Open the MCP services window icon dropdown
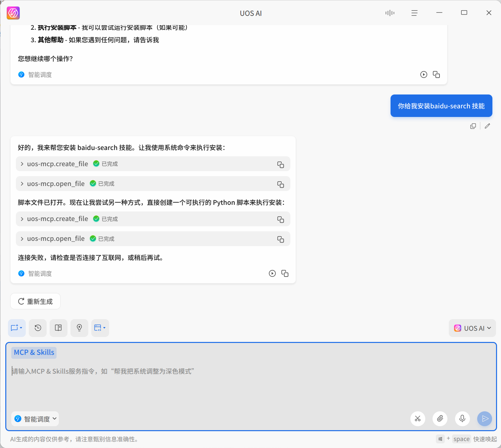 click(100, 328)
